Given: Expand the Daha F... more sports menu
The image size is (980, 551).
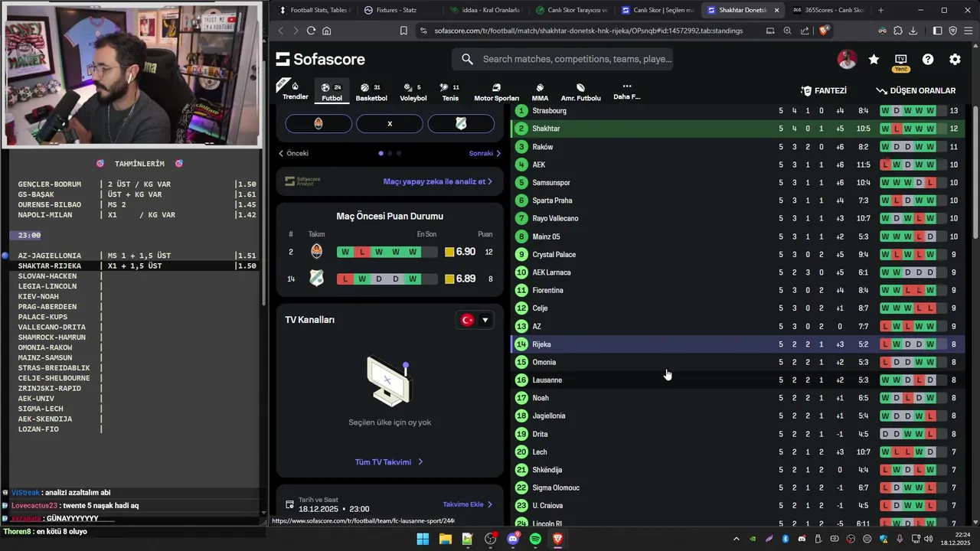Looking at the screenshot, I should pyautogui.click(x=626, y=91).
